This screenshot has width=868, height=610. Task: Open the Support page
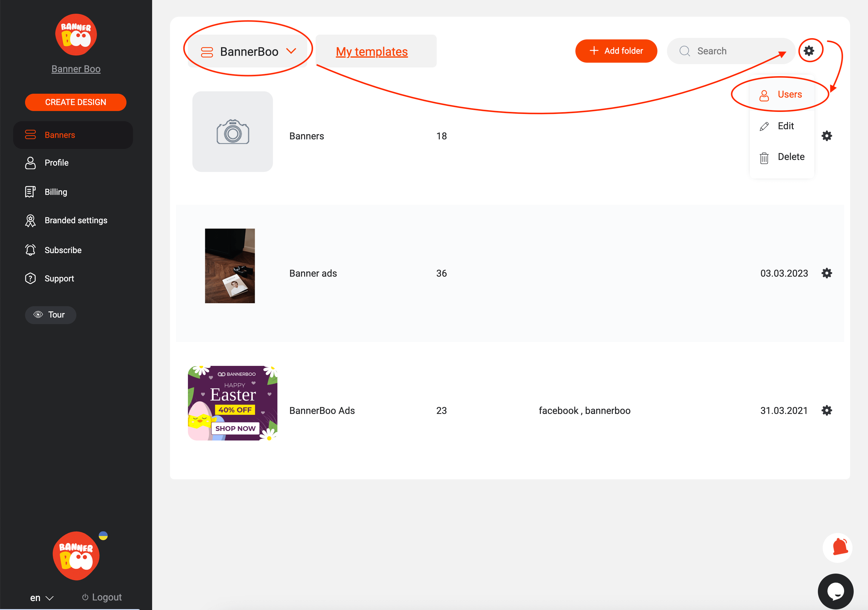click(59, 278)
